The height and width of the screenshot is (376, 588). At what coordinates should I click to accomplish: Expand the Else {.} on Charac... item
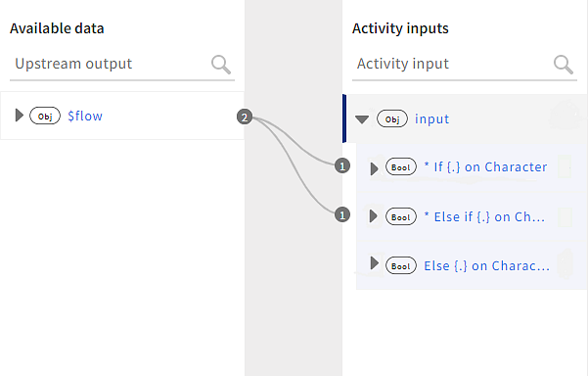[x=374, y=263]
